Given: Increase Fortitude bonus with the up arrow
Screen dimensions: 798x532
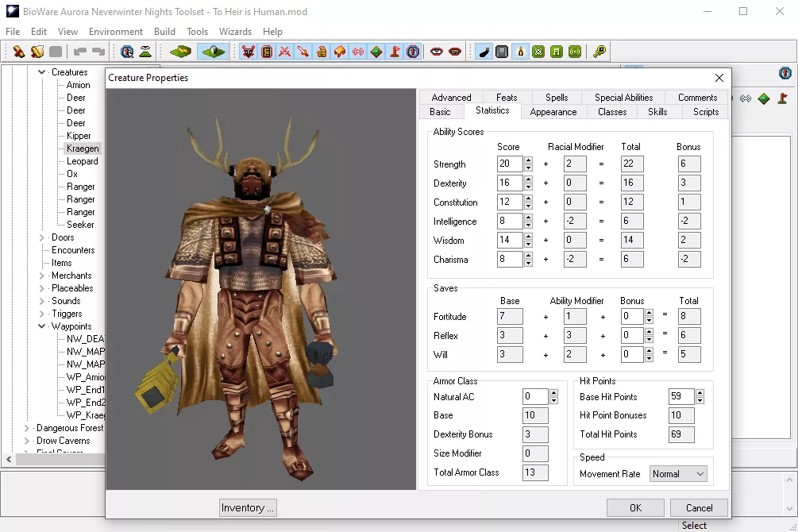Looking at the screenshot, I should pyautogui.click(x=649, y=313).
